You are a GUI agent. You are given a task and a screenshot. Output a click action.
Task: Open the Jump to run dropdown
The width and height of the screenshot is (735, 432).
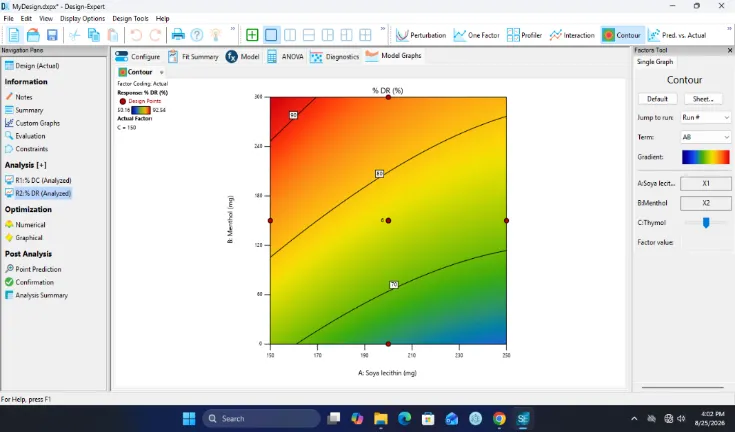point(705,118)
